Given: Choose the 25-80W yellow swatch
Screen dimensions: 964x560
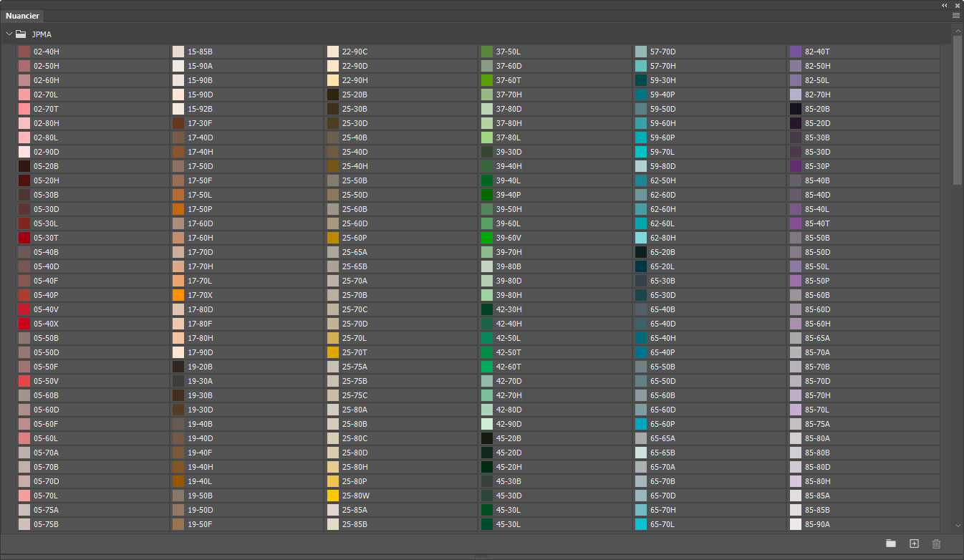Looking at the screenshot, I should pos(333,496).
